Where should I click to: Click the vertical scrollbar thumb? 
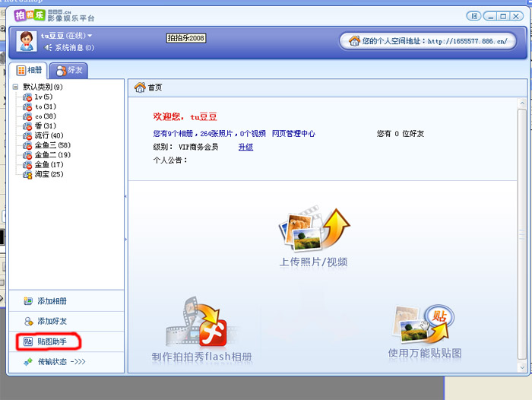522,234
